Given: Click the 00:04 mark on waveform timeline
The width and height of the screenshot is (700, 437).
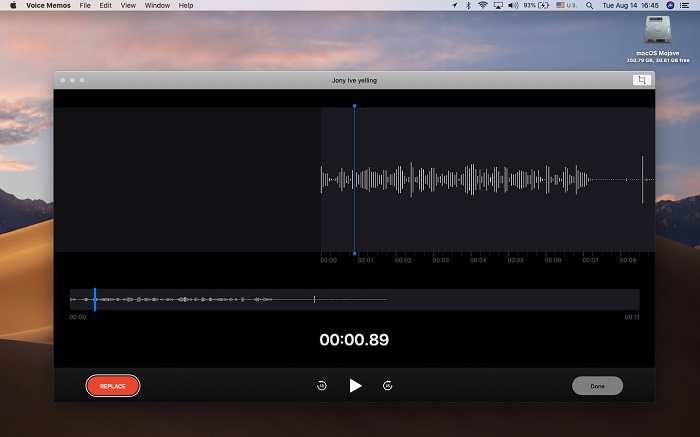Looking at the screenshot, I should (477, 260).
